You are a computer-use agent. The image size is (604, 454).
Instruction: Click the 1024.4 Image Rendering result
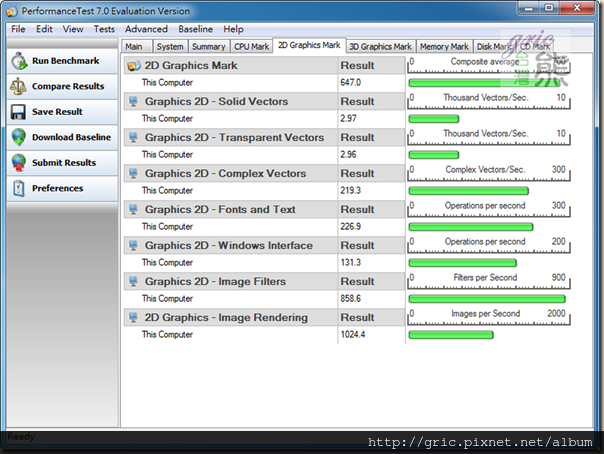coord(353,335)
